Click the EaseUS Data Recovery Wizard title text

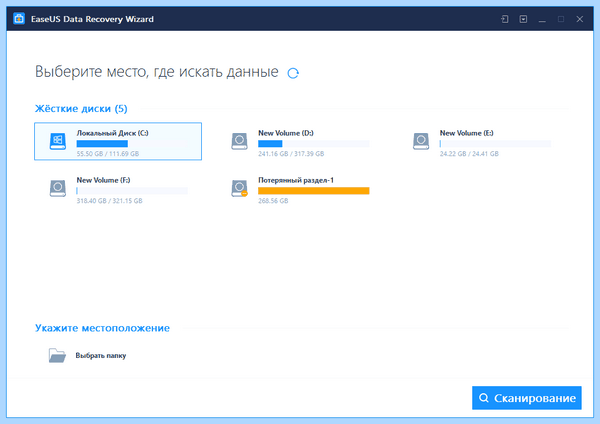pos(92,19)
